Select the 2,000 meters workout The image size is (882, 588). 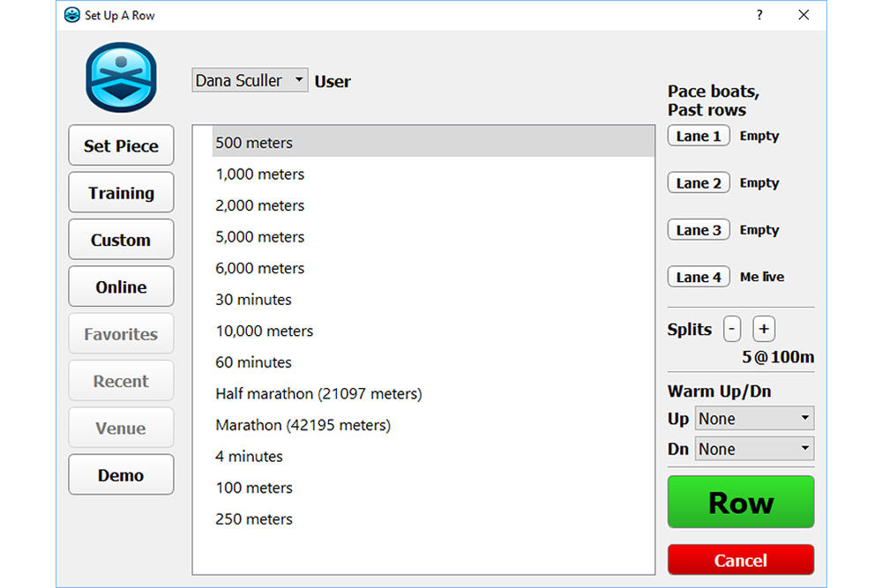tap(260, 205)
